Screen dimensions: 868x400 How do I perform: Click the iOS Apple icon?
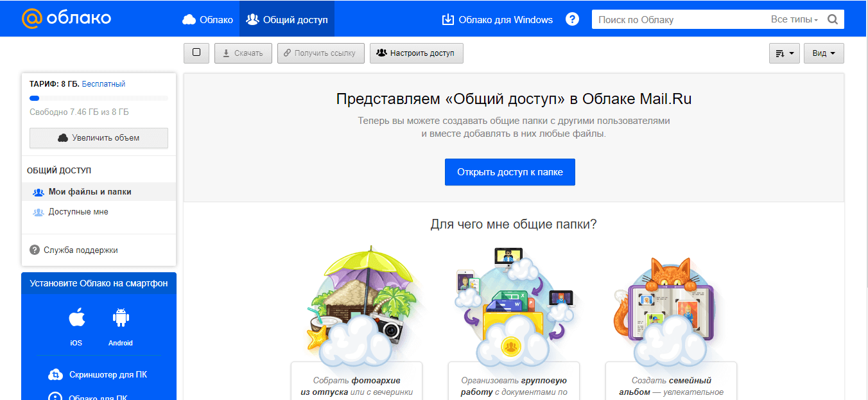coord(76,318)
